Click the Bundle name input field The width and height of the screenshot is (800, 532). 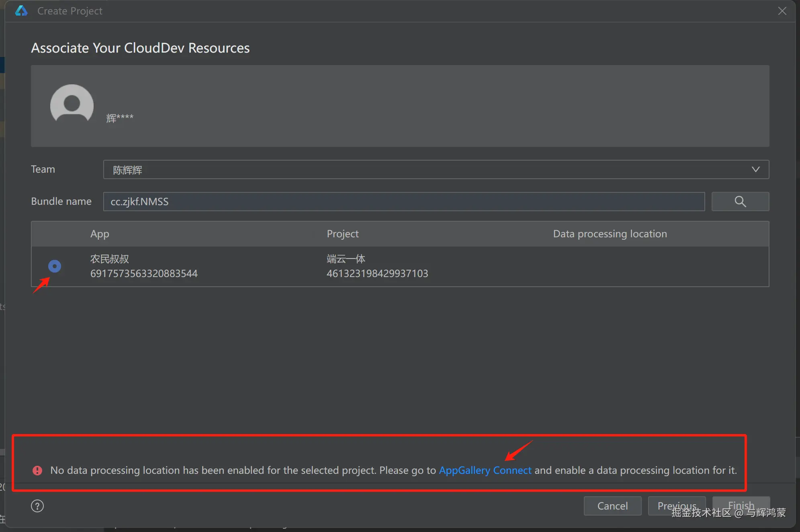point(403,202)
